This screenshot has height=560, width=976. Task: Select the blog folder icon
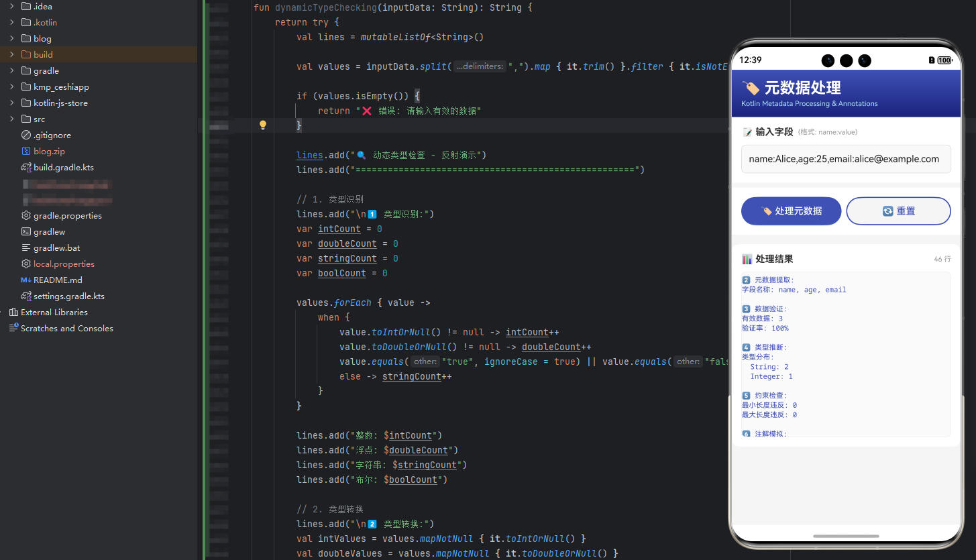26,38
